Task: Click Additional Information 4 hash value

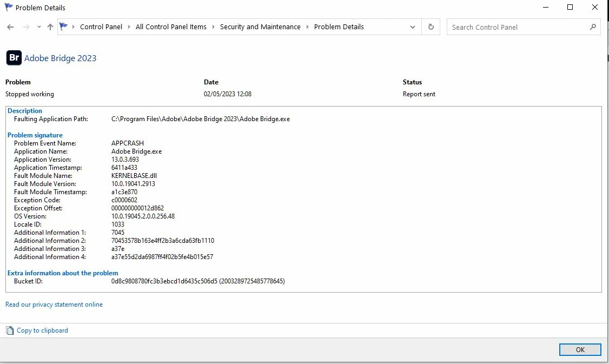Action: pyautogui.click(x=162, y=257)
